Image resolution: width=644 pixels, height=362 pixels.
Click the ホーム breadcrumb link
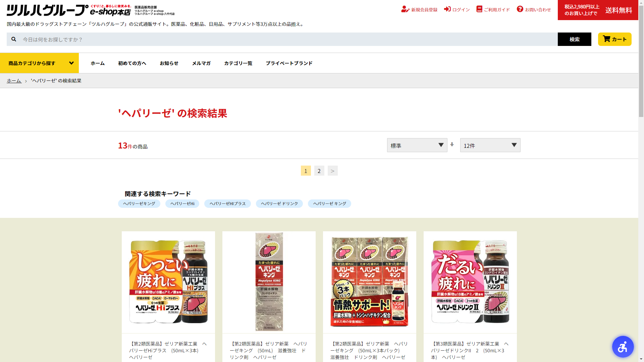coord(14,81)
